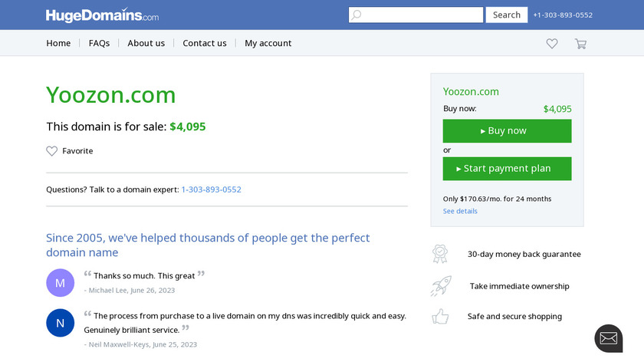This screenshot has width=644, height=362.
Task: Navigate to Contact us
Action: click(205, 44)
